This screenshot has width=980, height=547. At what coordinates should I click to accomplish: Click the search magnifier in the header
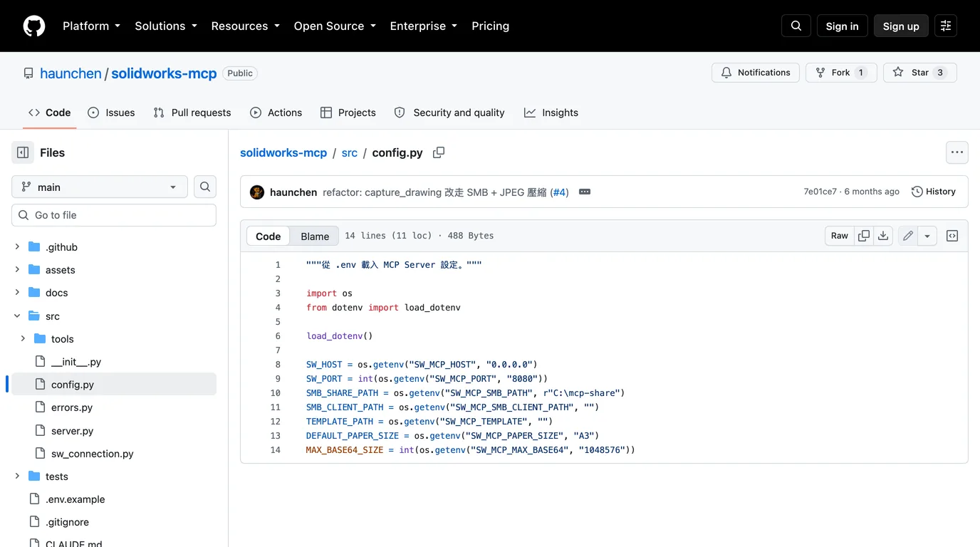tap(796, 26)
